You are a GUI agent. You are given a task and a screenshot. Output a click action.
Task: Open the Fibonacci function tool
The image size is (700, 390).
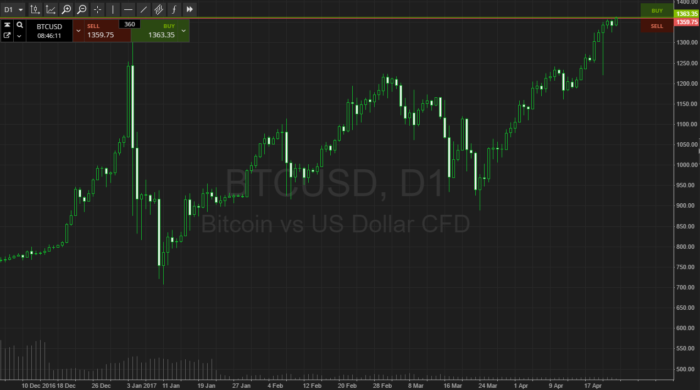pyautogui.click(x=174, y=9)
